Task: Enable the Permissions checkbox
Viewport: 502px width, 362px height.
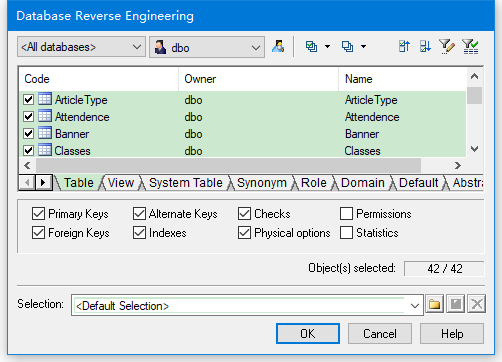Action: coord(346,214)
